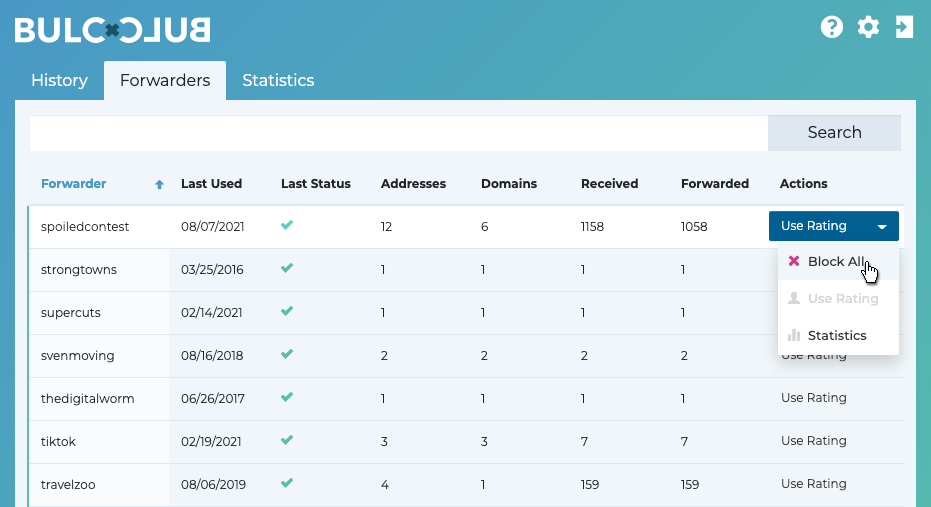The height and width of the screenshot is (507, 931).
Task: Click the person icon beside Use Rating
Action: point(794,298)
